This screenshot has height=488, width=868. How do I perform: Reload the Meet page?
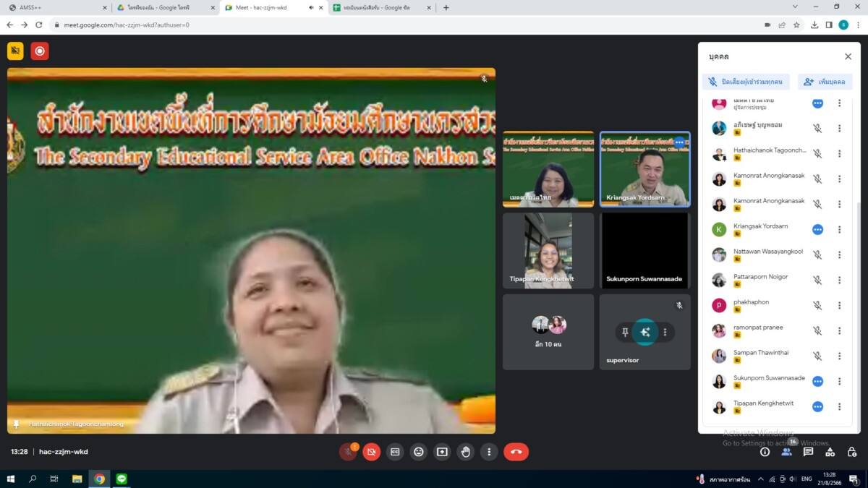pos(39,25)
